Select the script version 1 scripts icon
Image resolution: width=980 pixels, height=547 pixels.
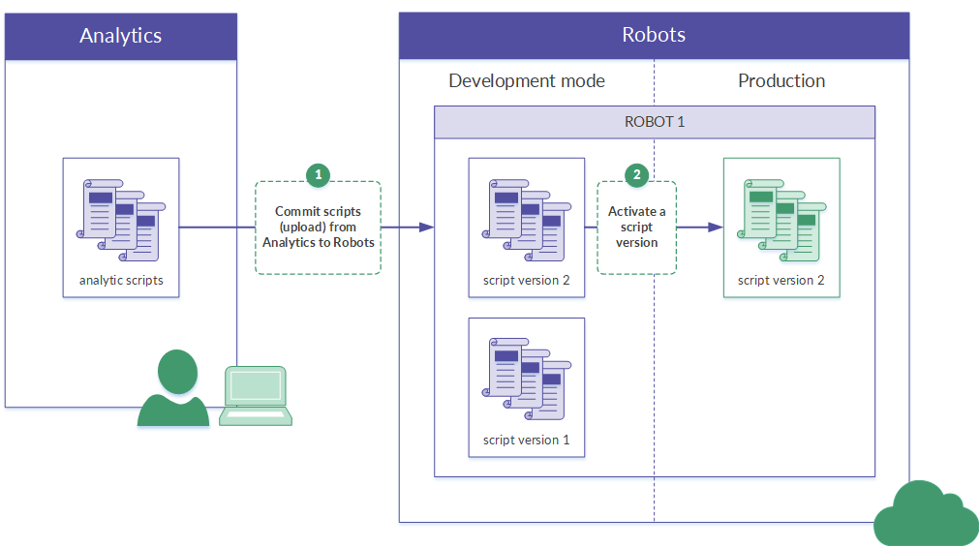point(526,379)
